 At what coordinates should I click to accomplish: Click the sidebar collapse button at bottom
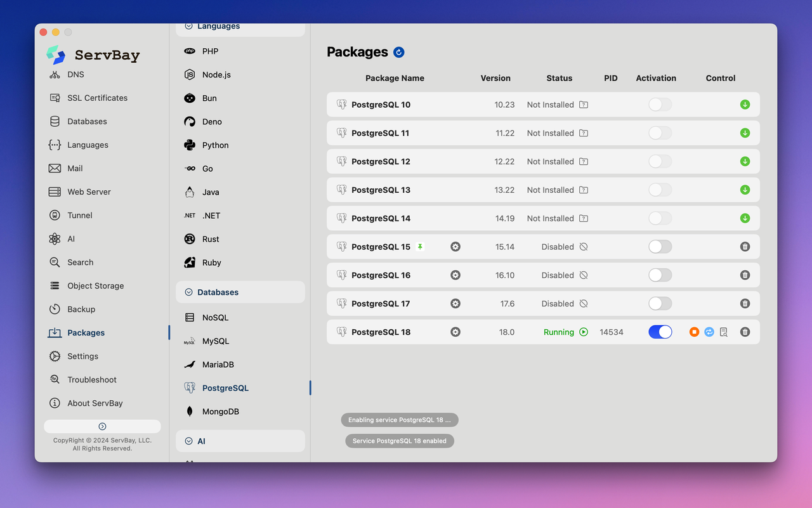click(102, 427)
